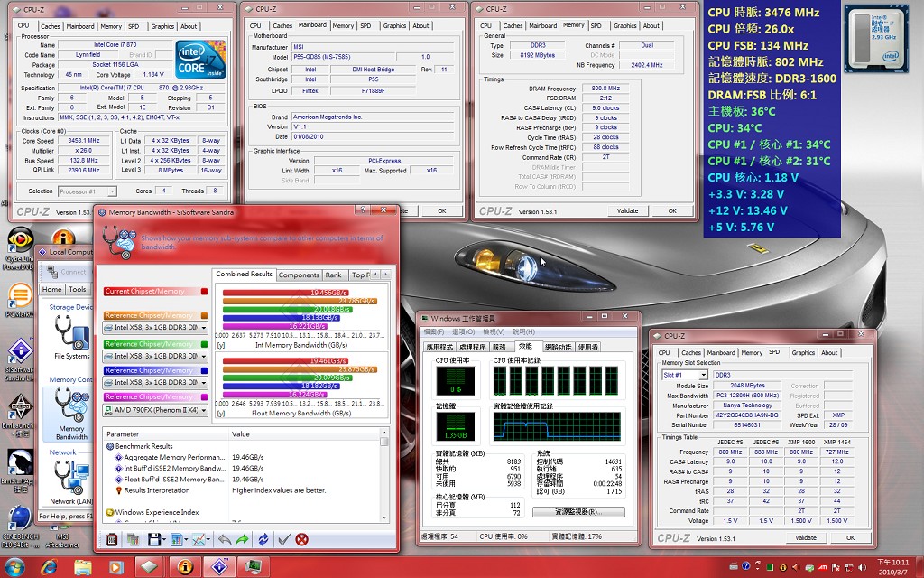The height and width of the screenshot is (578, 924).
Task: Click the CPU-Z chip taskbar button
Action: 149,567
